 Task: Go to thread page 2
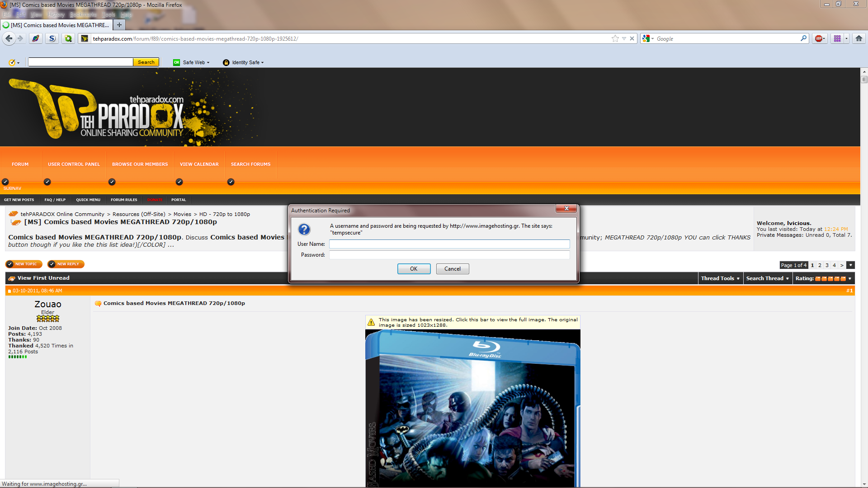[820, 265]
